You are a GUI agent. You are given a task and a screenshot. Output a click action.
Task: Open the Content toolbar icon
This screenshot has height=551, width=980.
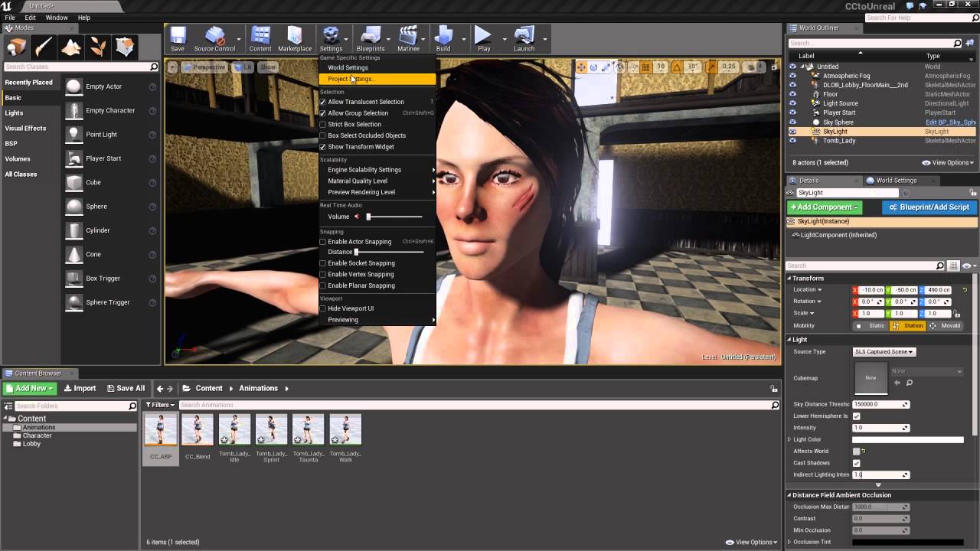[x=260, y=39]
